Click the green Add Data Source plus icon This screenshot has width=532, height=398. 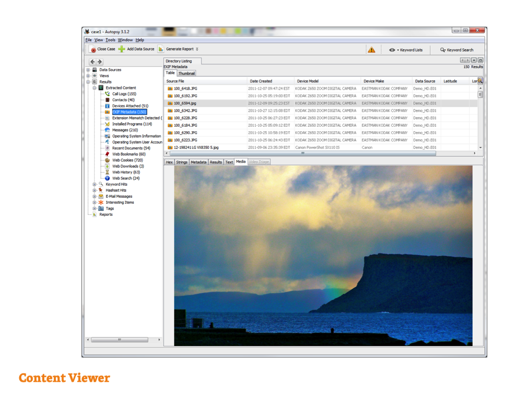pos(121,49)
